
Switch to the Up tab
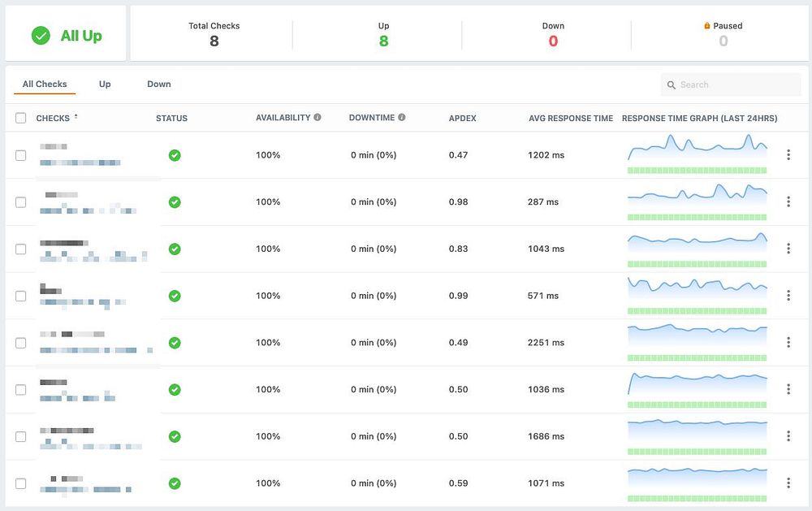tap(105, 84)
